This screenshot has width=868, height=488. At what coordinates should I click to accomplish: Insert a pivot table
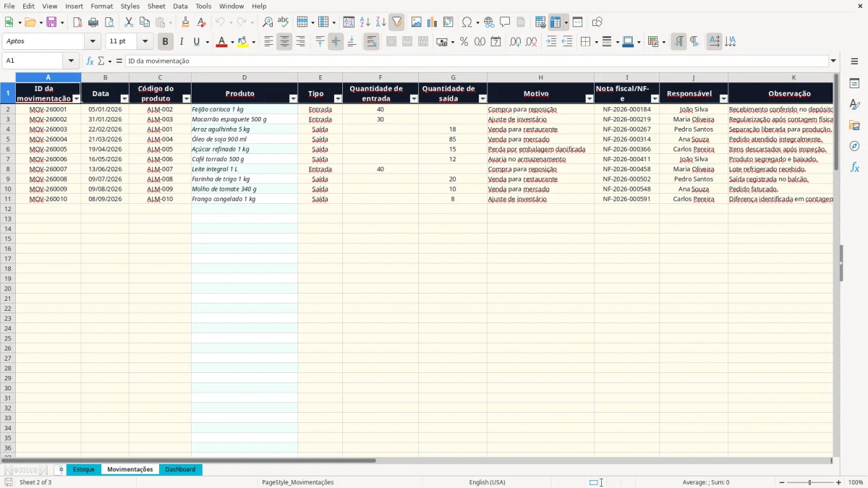448,22
